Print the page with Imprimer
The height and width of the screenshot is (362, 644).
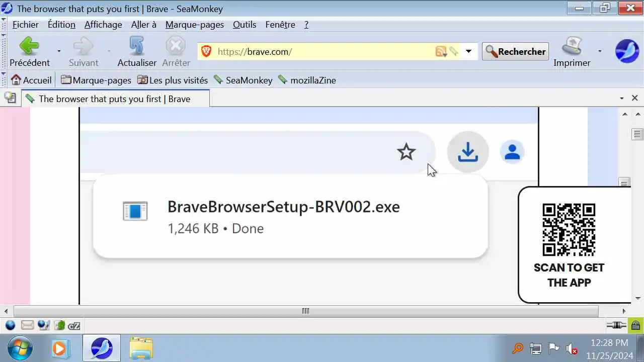572,51
